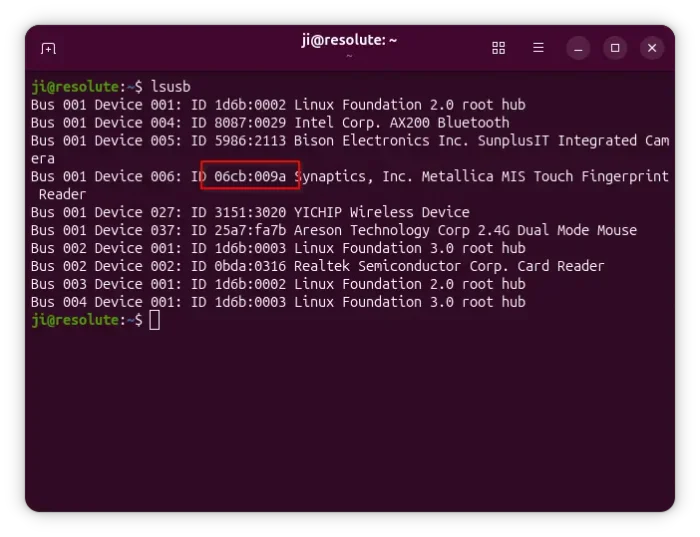This screenshot has width=700, height=537.
Task: Minimize the terminal window
Action: tap(578, 48)
